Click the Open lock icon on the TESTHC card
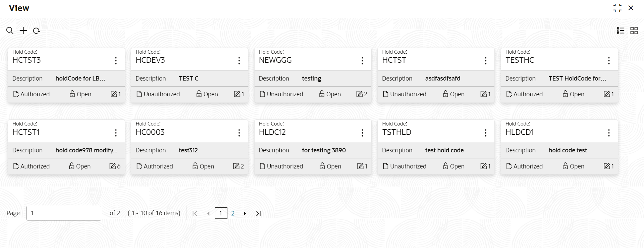The height and width of the screenshot is (248, 644). [565, 94]
